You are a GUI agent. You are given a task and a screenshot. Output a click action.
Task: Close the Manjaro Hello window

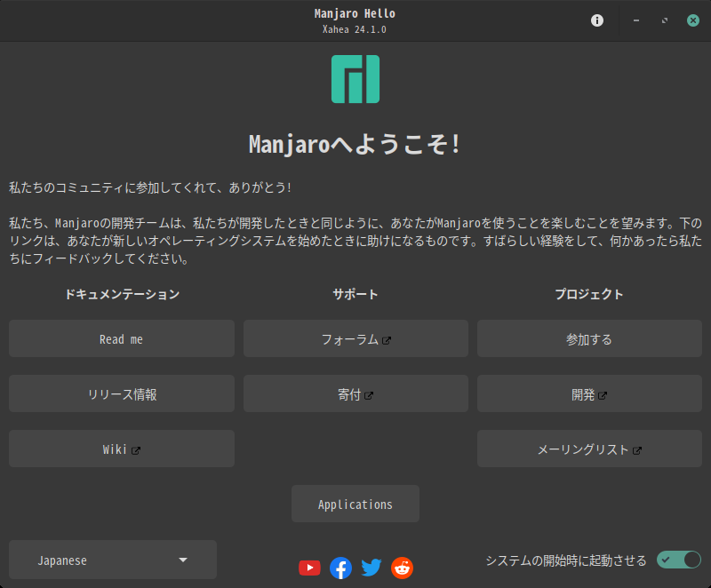(x=693, y=20)
